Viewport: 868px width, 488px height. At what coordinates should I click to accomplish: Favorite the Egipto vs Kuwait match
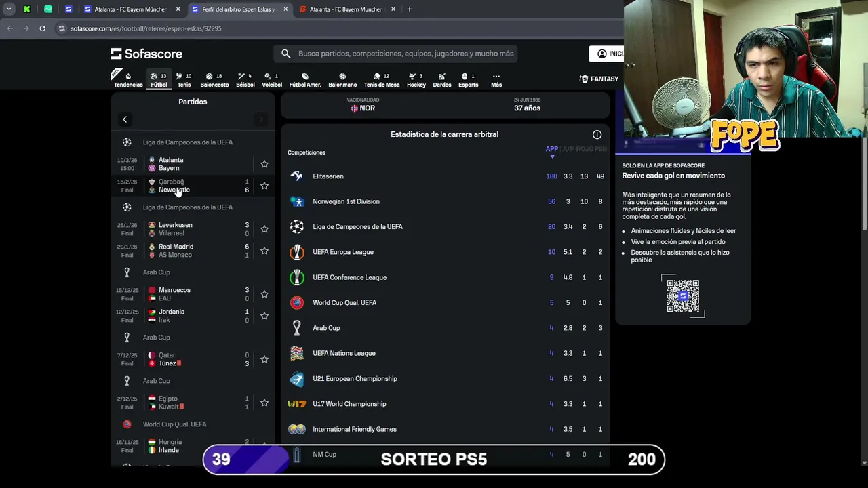[x=264, y=403]
